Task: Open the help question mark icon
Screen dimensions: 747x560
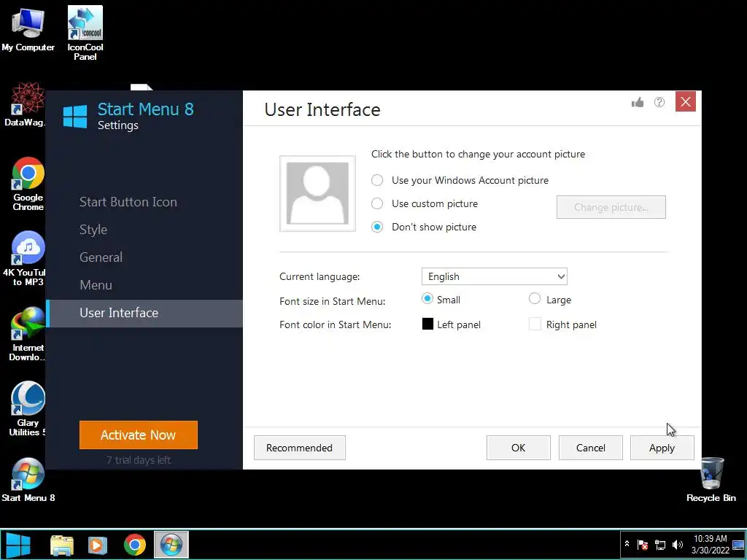Action: point(659,102)
